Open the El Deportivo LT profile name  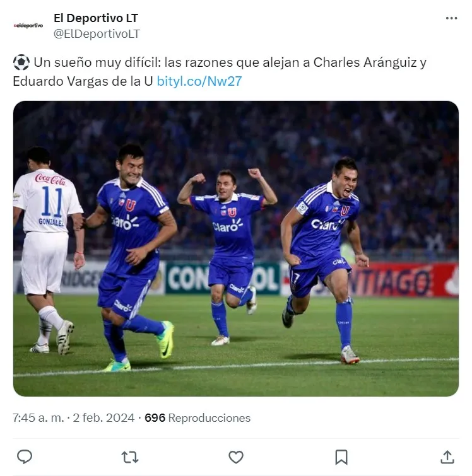[96, 18]
